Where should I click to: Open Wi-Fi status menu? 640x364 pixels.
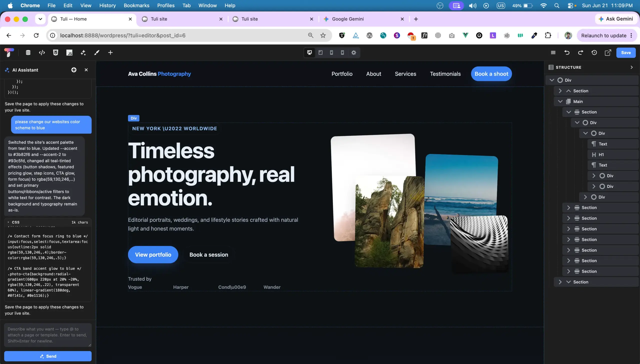(x=543, y=5)
